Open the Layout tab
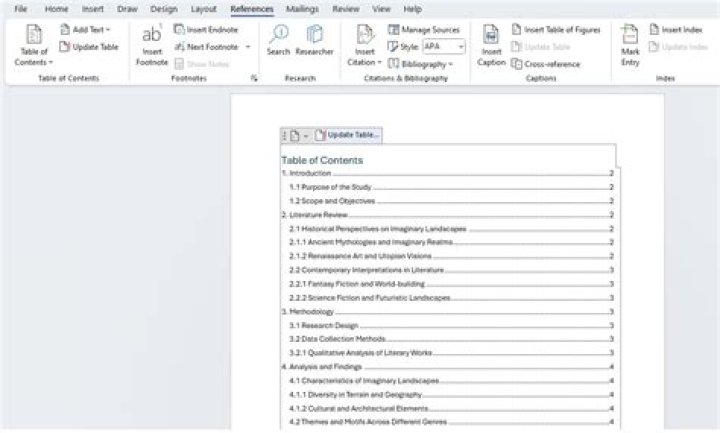Screen dimensions: 720x433 (203, 9)
